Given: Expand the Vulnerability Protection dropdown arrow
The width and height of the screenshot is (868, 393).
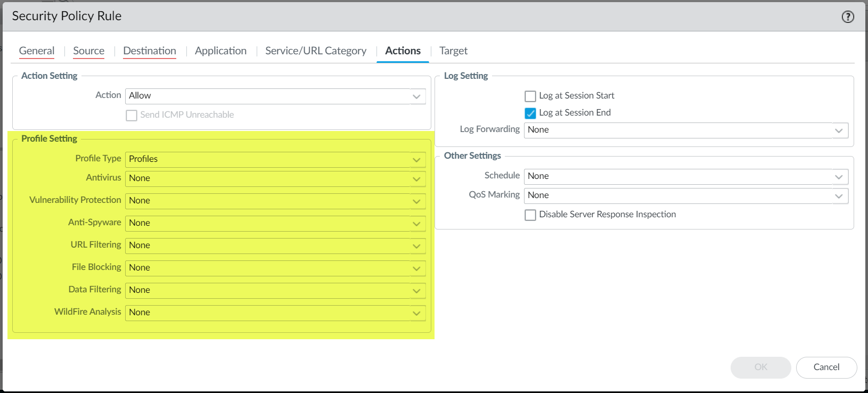Looking at the screenshot, I should (x=417, y=201).
